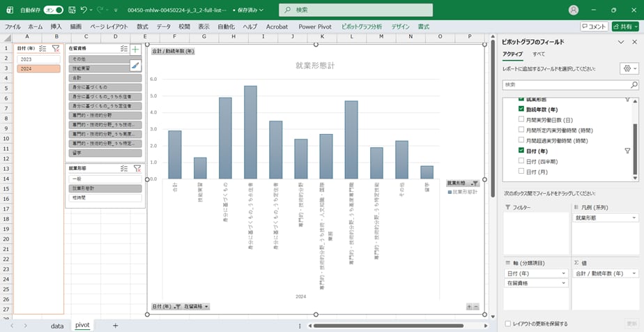Open field list tools gear menu
This screenshot has width=644, height=332.
point(627,68)
